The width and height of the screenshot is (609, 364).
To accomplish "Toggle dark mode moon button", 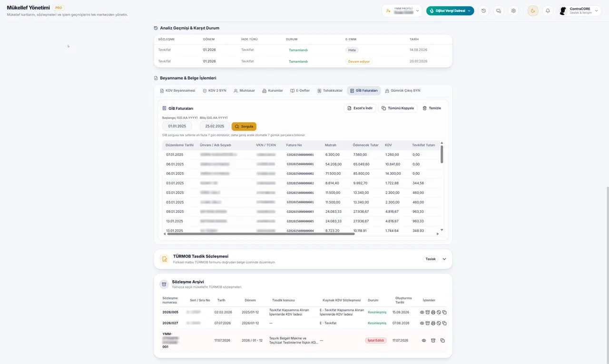I will pos(533,11).
